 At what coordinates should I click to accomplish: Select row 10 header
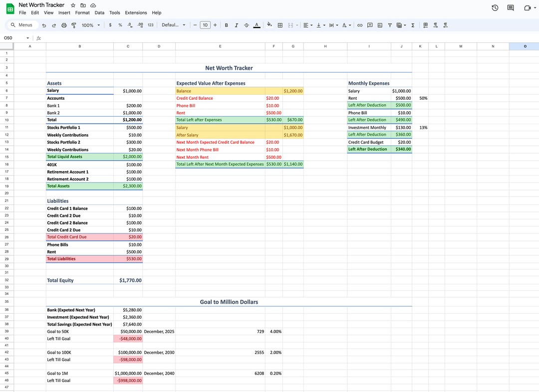click(6, 120)
